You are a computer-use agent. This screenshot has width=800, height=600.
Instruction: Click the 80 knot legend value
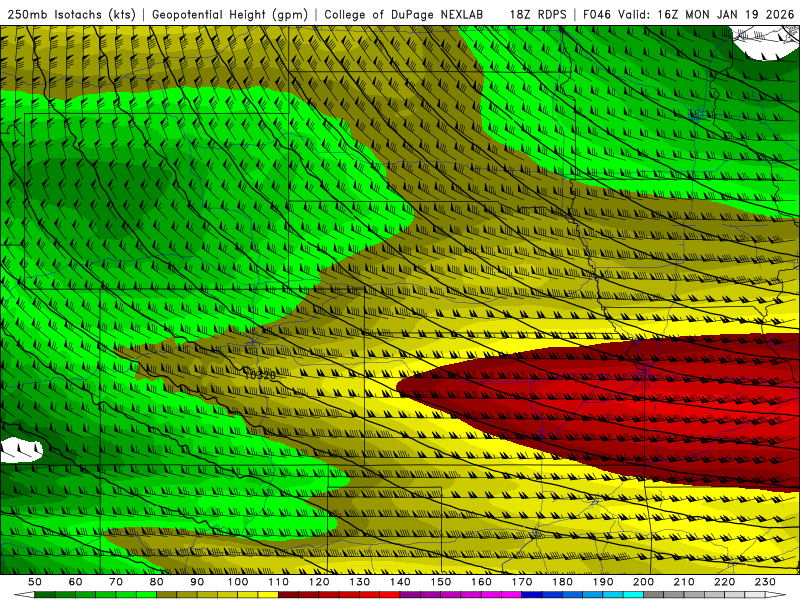pyautogui.click(x=157, y=582)
